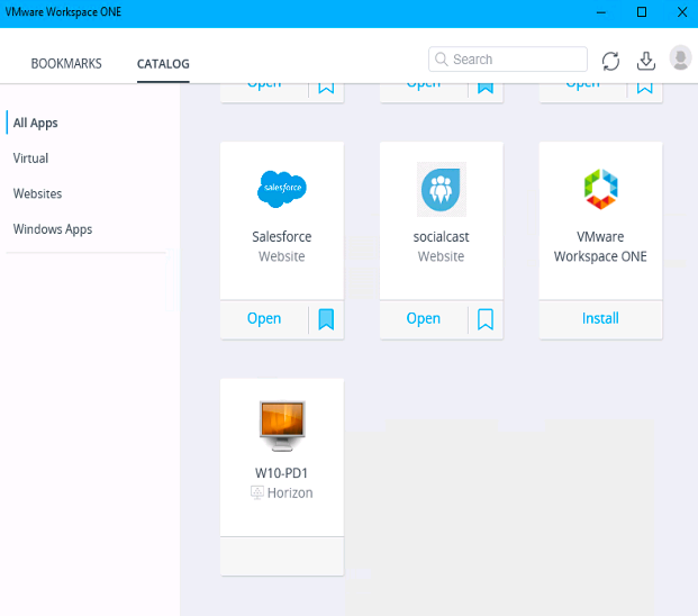Click Website label under Salesforce
Screen dimensions: 698x616
pos(282,256)
